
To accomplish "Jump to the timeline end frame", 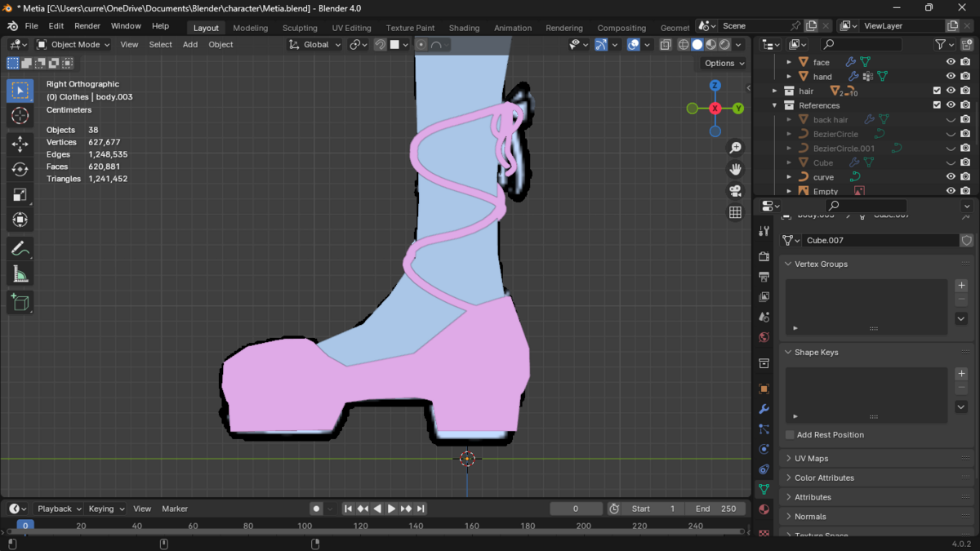I will tap(421, 509).
